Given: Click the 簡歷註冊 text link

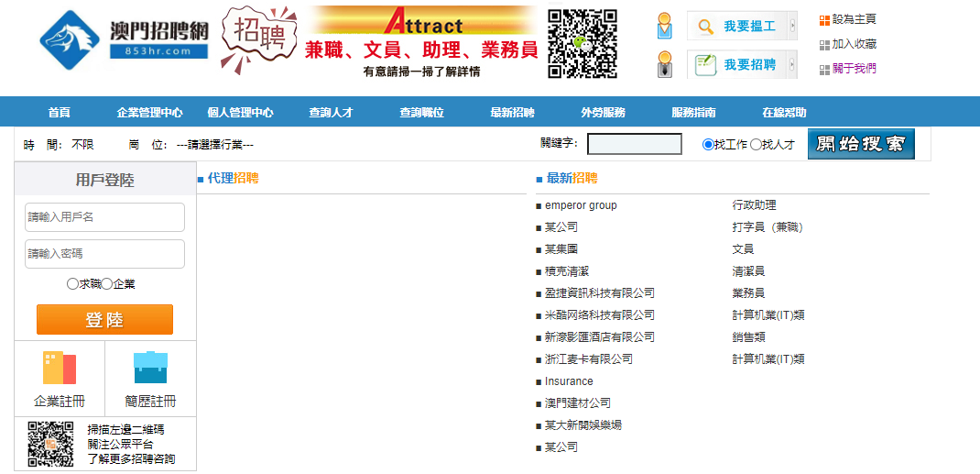Looking at the screenshot, I should pyautogui.click(x=150, y=402).
